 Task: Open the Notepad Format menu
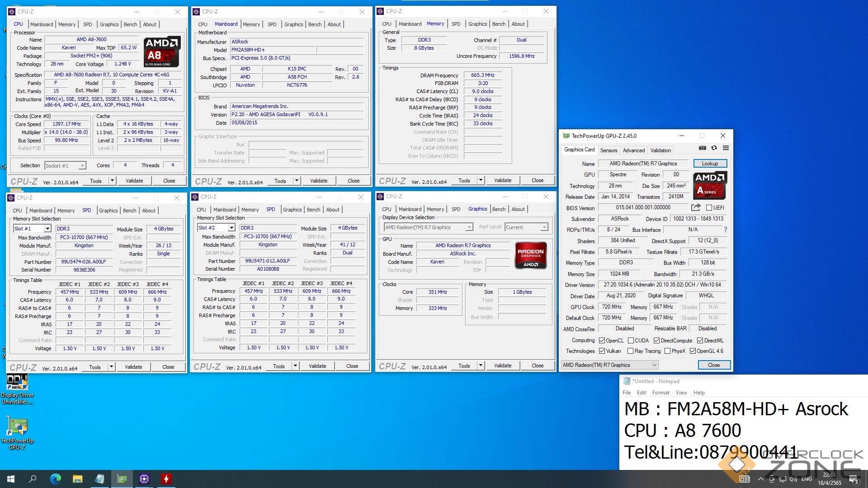click(660, 393)
